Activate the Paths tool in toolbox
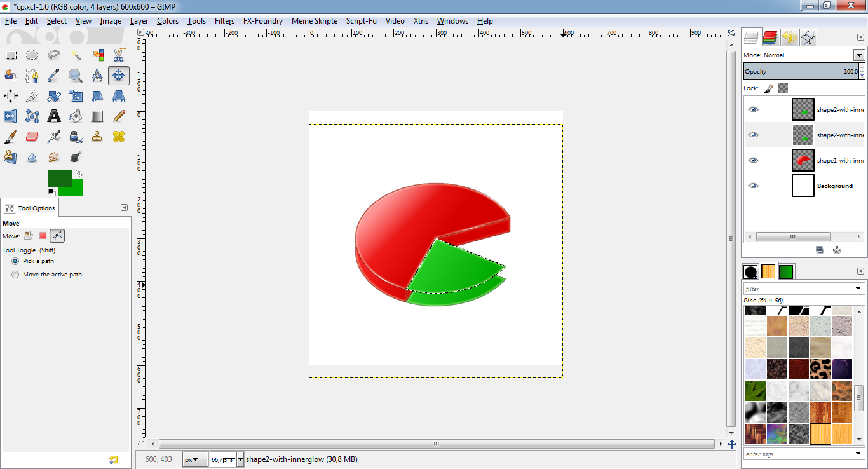 [x=32, y=76]
